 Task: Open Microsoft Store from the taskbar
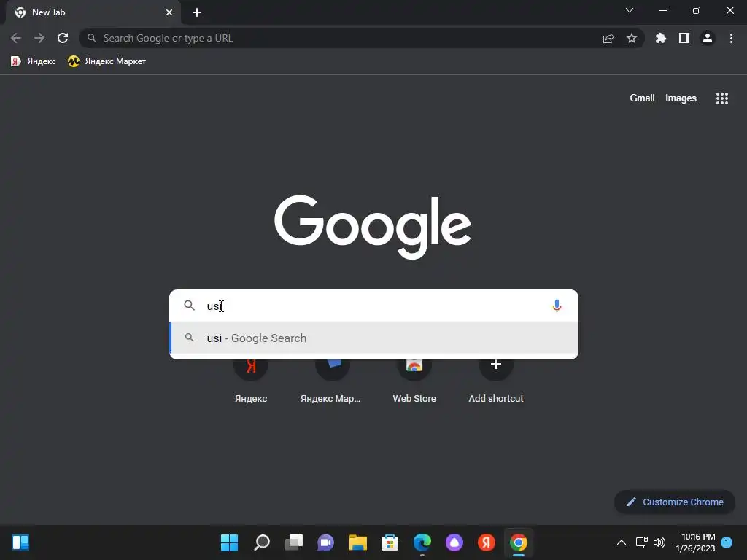[390, 542]
